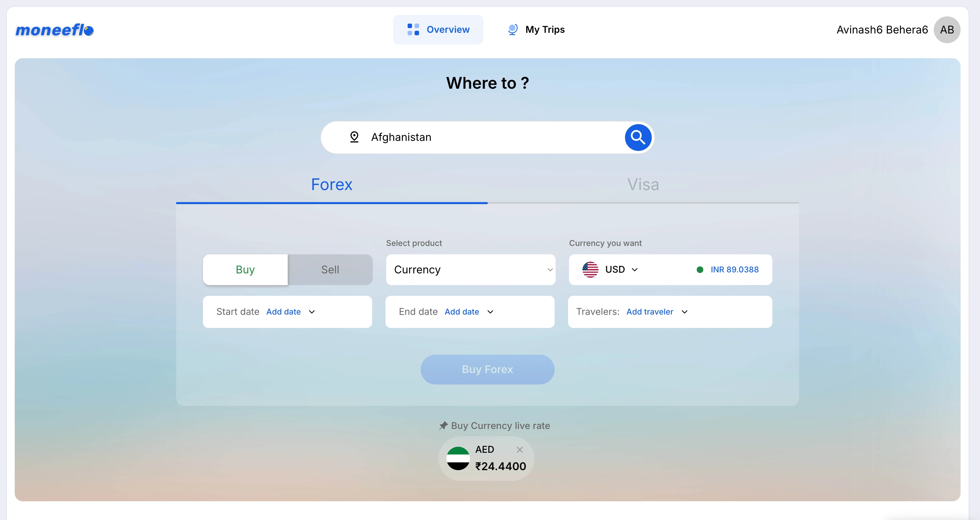The height and width of the screenshot is (520, 980).
Task: Click the moneeflo logo
Action: (x=54, y=30)
